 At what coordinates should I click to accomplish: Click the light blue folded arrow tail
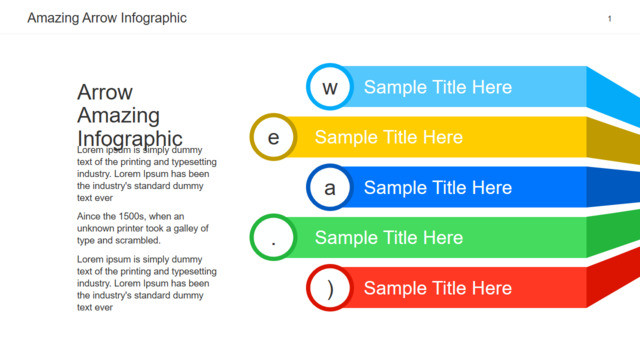tap(613, 96)
